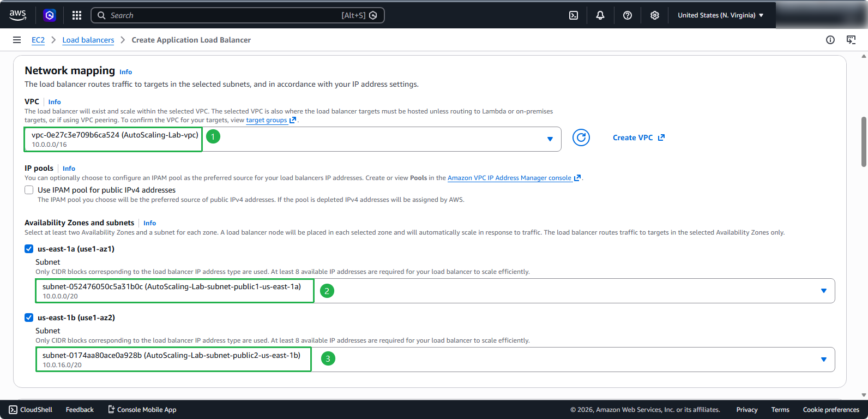This screenshot has height=419, width=868.
Task: Open the AWS home logo
Action: coord(17,15)
